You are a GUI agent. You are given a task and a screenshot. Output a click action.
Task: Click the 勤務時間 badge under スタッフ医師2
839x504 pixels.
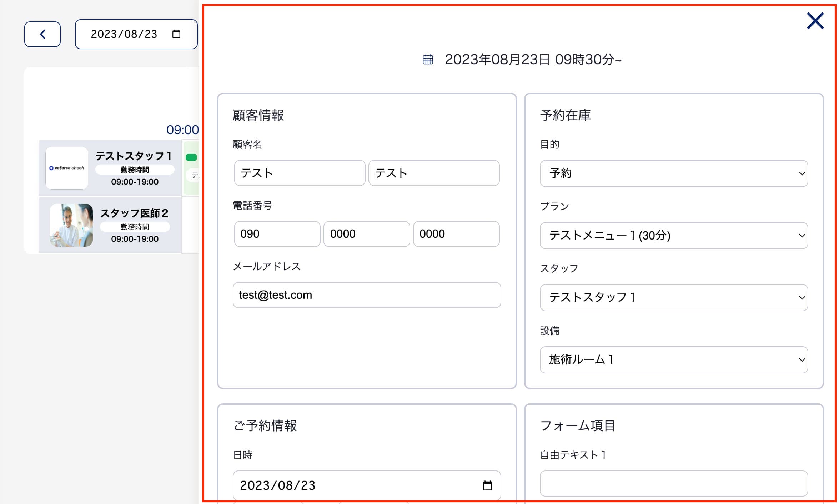click(135, 227)
